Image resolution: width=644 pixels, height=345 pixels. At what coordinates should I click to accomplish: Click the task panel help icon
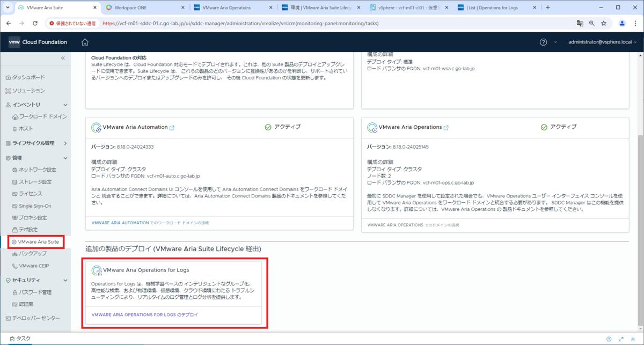609,339
